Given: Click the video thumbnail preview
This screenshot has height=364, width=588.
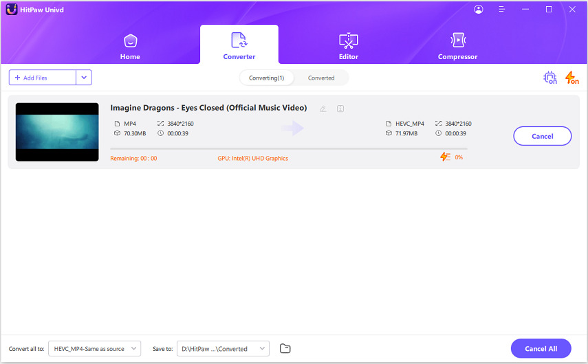Looking at the screenshot, I should tap(57, 132).
